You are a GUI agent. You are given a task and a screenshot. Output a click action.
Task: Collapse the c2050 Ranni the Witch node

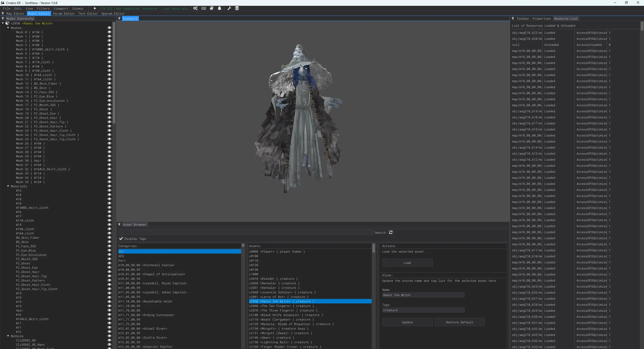tap(3, 23)
